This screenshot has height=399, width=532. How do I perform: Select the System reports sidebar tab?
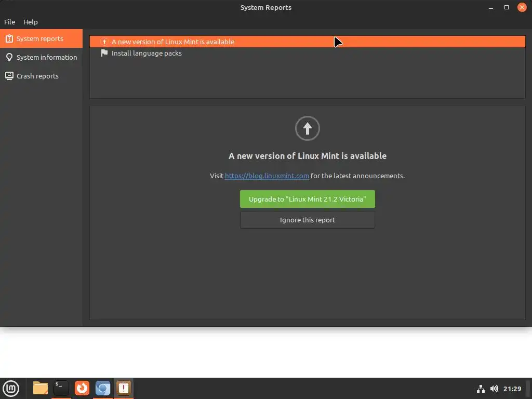(x=41, y=38)
